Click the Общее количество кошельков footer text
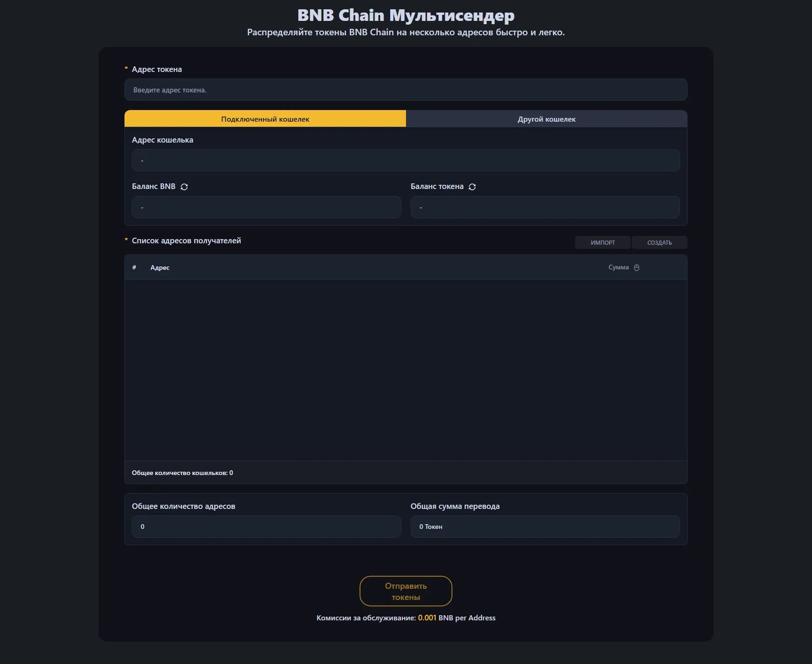 click(x=183, y=473)
